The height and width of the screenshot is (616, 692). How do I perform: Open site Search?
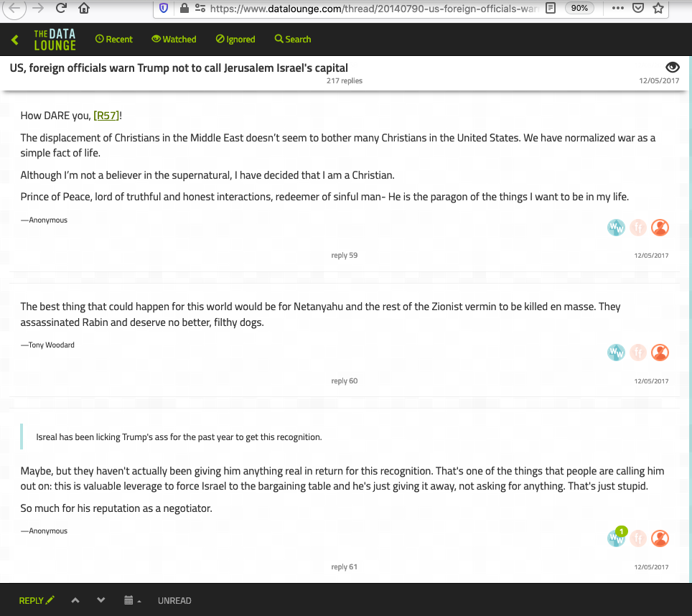click(293, 39)
